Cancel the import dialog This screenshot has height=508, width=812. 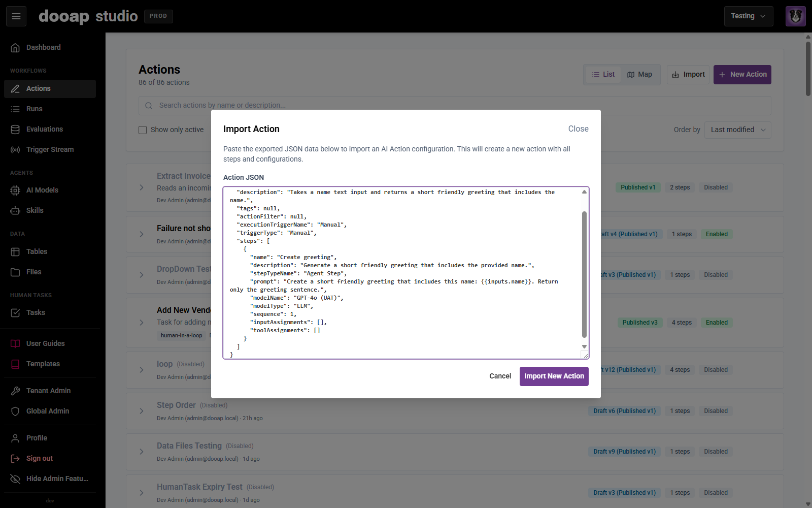tap(500, 376)
